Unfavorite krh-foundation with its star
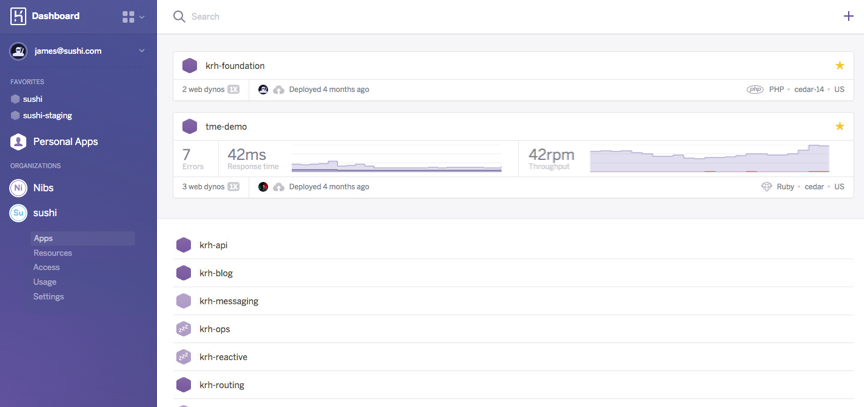The image size is (864, 407). [840, 66]
